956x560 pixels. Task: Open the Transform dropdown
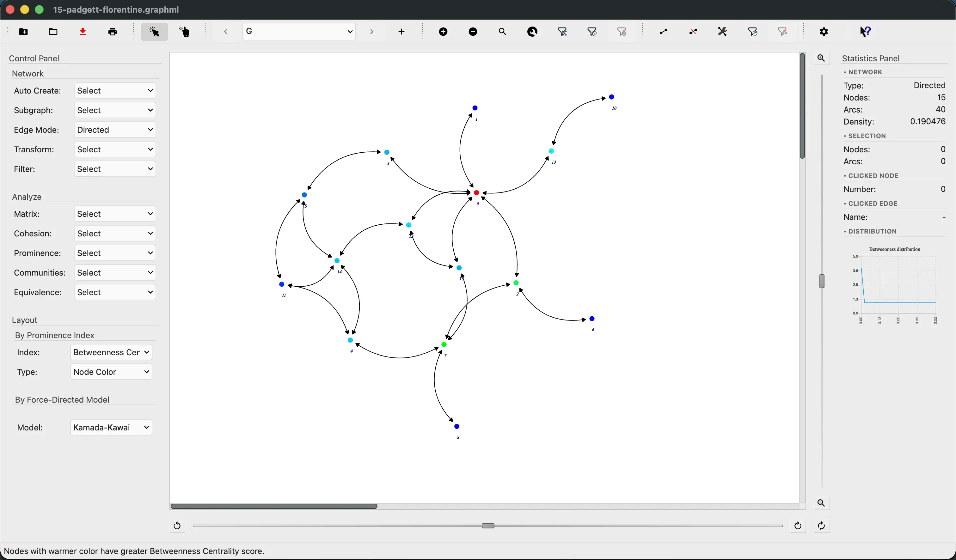115,149
